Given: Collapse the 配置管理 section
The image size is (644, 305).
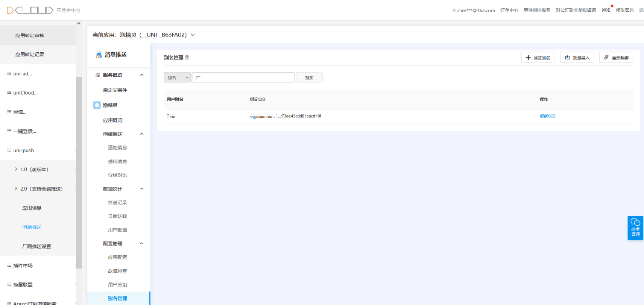Looking at the screenshot, I should click(141, 243).
